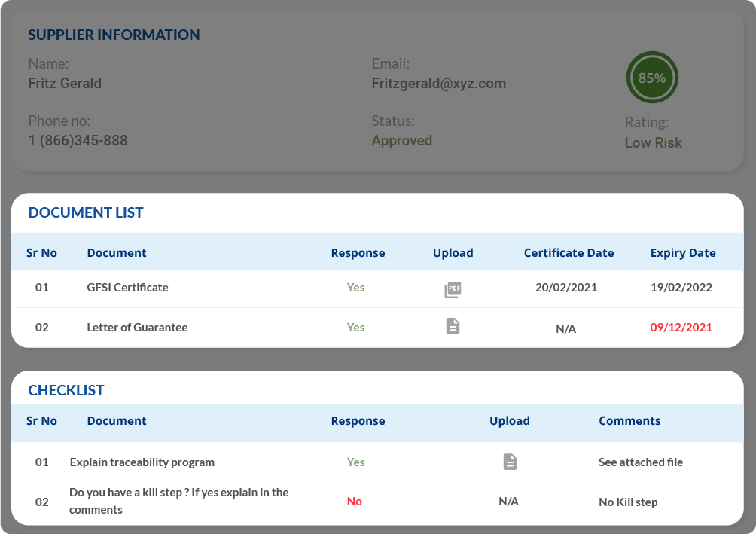The width and height of the screenshot is (756, 534).
Task: Click the red expiry date 09/12/2021
Action: coord(681,328)
